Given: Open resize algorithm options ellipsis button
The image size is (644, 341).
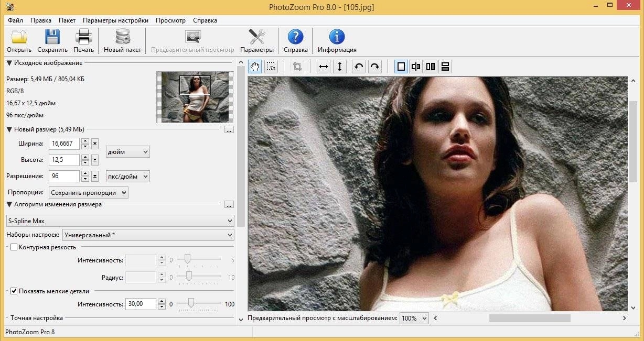Looking at the screenshot, I should (x=229, y=204).
